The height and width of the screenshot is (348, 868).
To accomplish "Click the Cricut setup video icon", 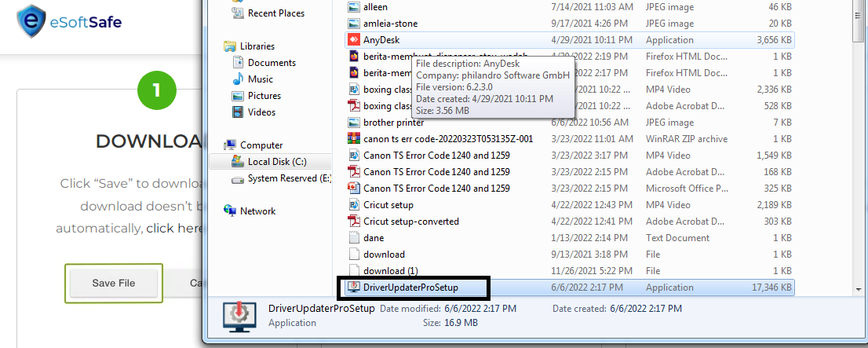I will pyautogui.click(x=354, y=205).
